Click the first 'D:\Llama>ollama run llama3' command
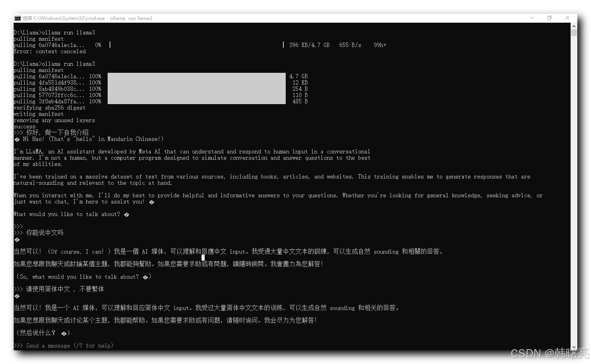This screenshot has width=591, height=364. [54, 32]
